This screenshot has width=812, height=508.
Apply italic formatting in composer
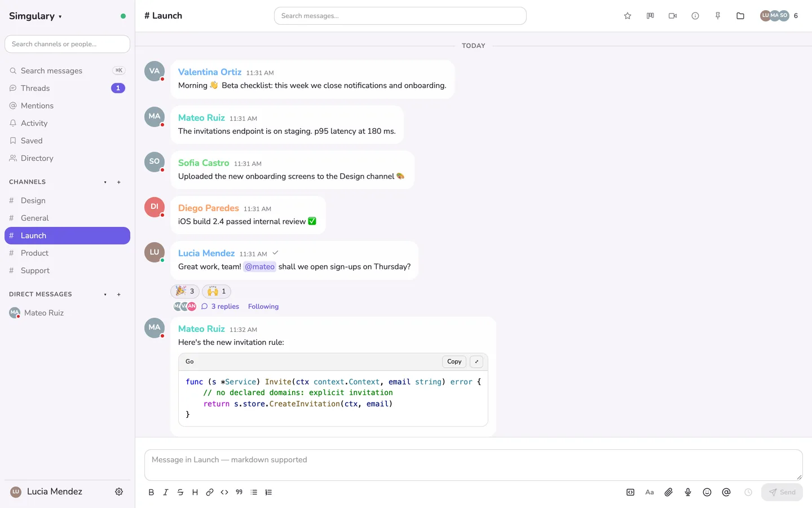coord(166,492)
